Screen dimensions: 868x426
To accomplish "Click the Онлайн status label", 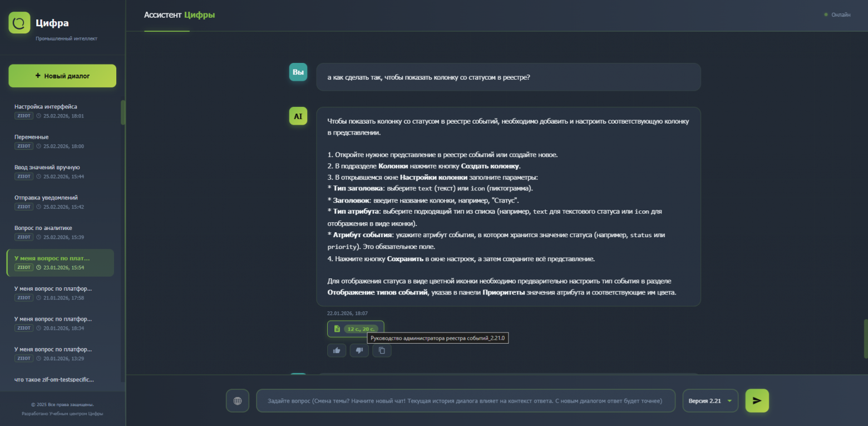I will (x=841, y=14).
